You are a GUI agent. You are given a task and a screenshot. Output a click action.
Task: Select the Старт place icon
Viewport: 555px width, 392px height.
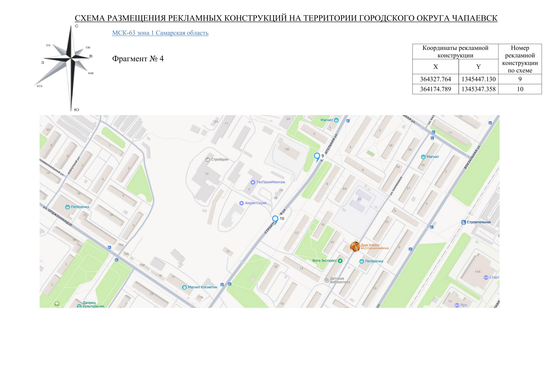coord(486,277)
